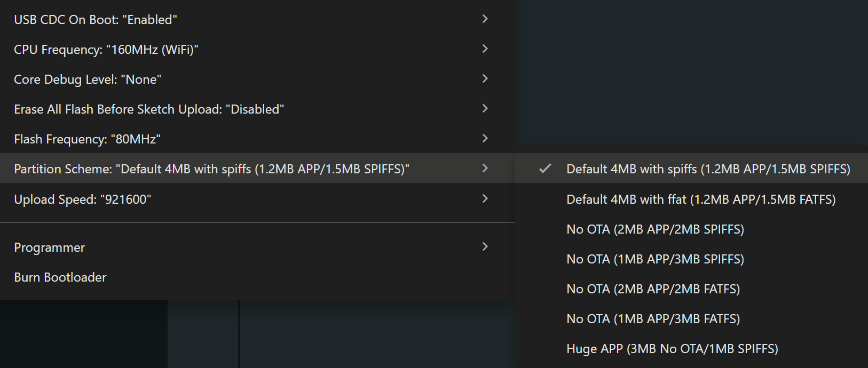Click the checkmark beside Default 4MB with spiffs
Screen dimensions: 868x368
[545, 169]
